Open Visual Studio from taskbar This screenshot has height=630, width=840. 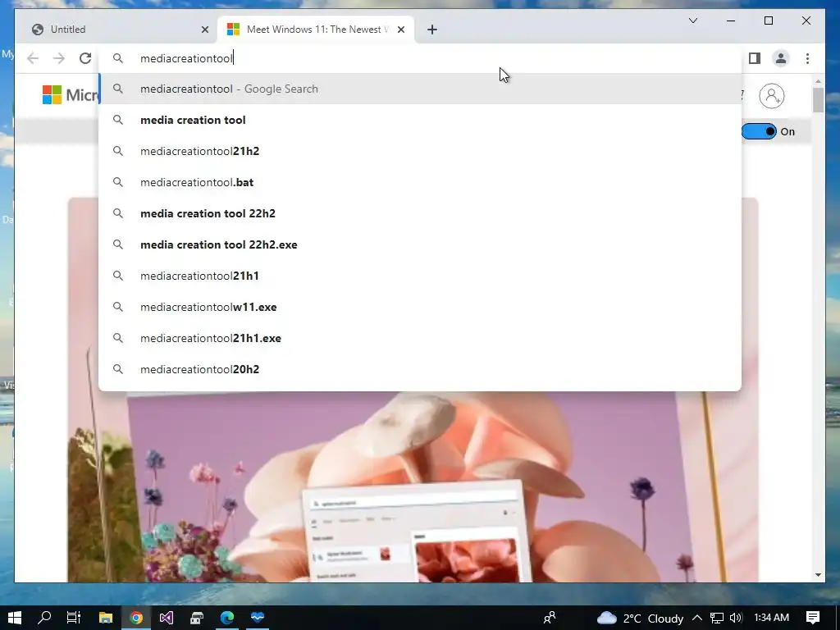tap(166, 618)
